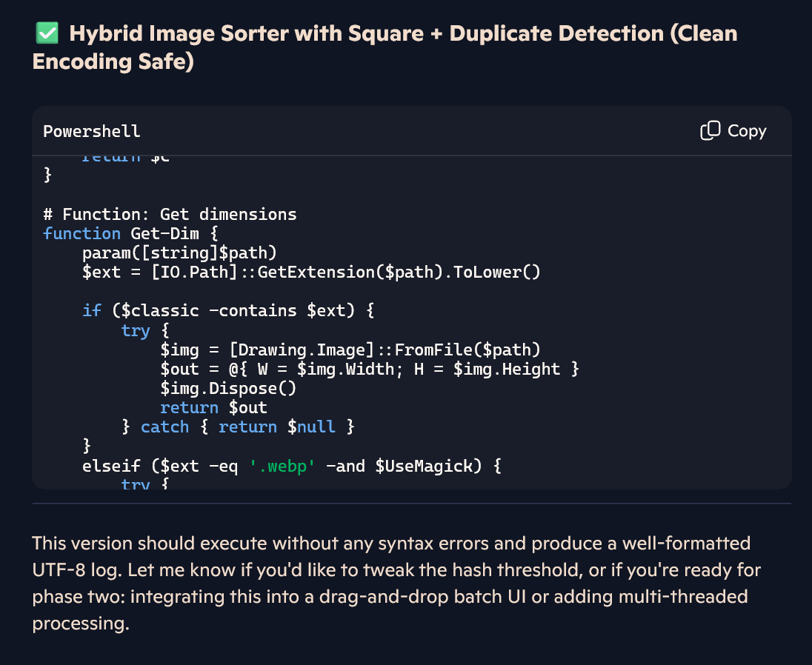Click line '$out = @{ W = $img.Width...'
The width and height of the screenshot is (812, 665).
point(370,369)
